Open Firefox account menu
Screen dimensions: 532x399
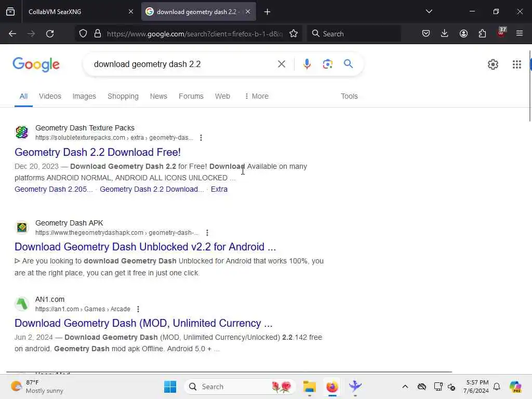463,34
